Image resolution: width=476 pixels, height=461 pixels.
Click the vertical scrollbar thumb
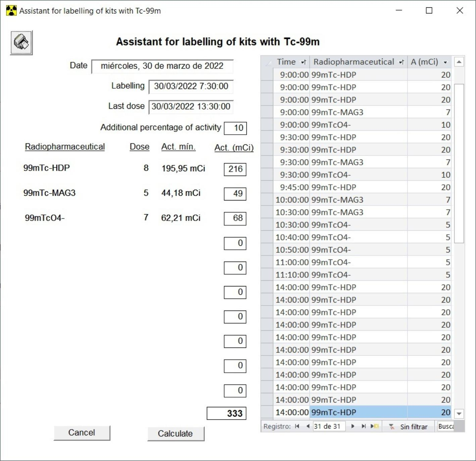pos(459,164)
